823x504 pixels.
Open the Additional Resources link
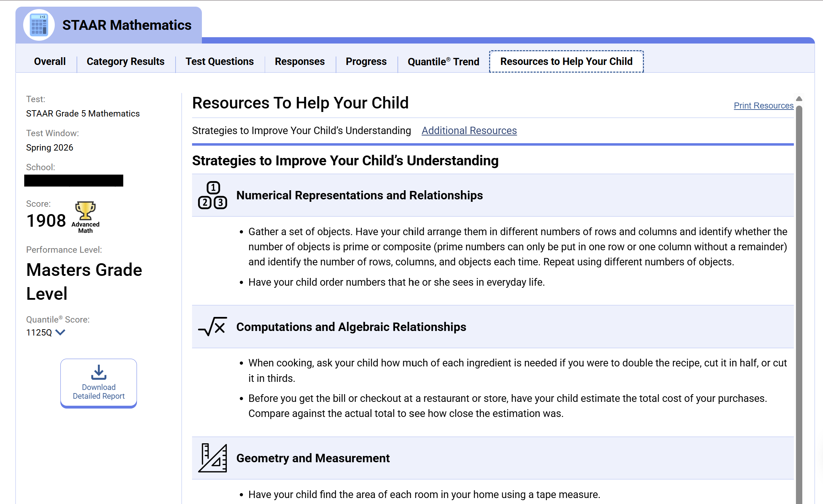(x=469, y=131)
